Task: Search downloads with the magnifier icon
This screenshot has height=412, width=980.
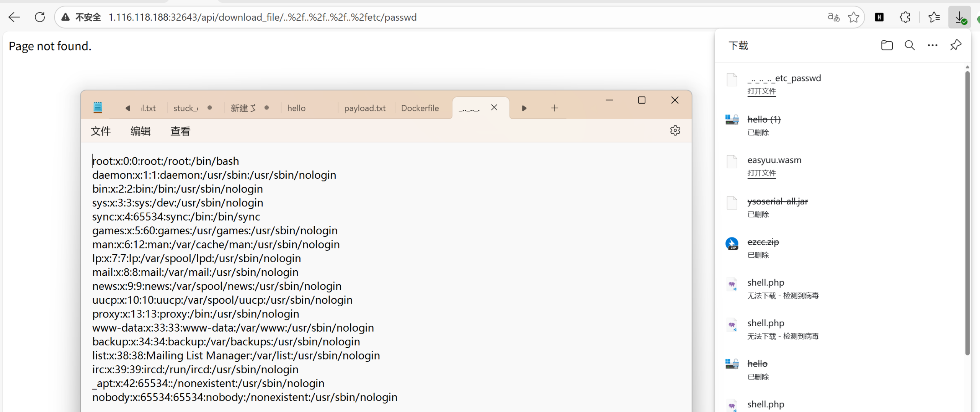Action: pyautogui.click(x=910, y=46)
